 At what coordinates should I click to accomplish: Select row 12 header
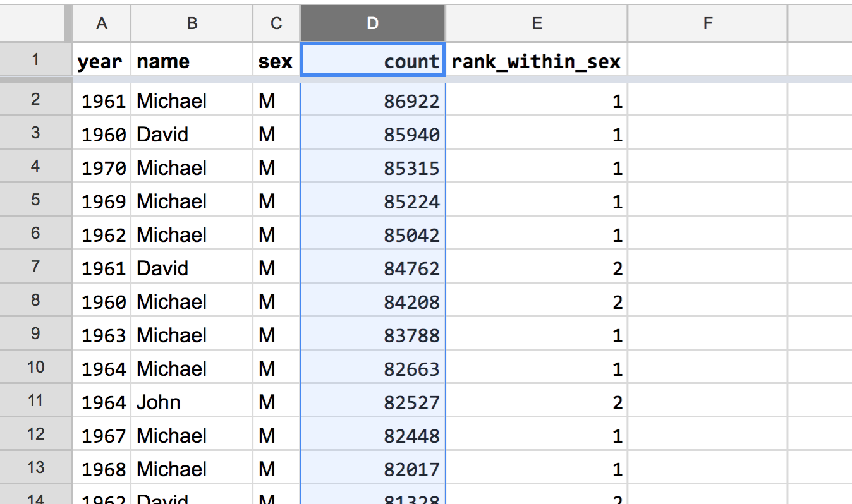coord(35,434)
